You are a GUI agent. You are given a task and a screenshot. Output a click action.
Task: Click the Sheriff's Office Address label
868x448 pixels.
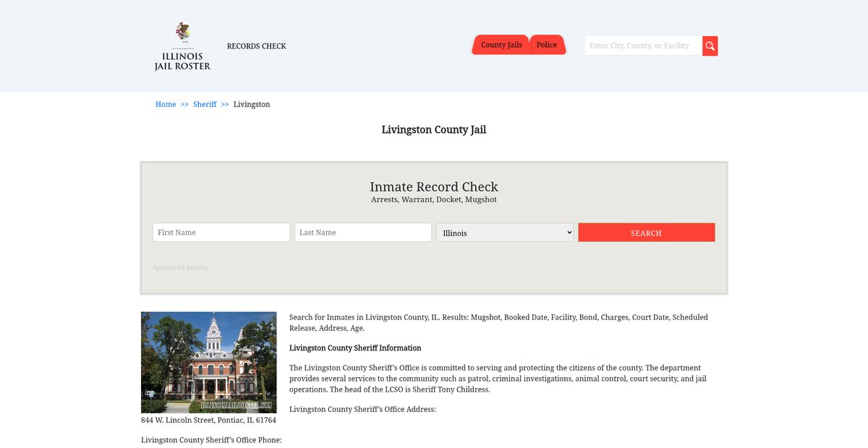coord(363,410)
